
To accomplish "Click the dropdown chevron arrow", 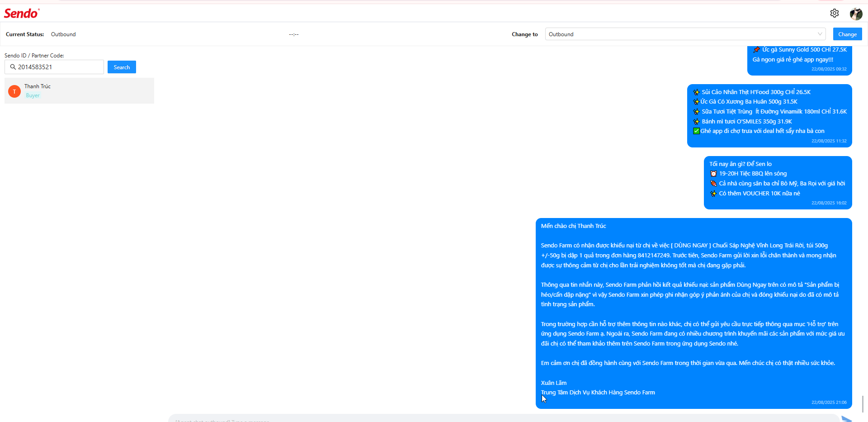I will [820, 34].
